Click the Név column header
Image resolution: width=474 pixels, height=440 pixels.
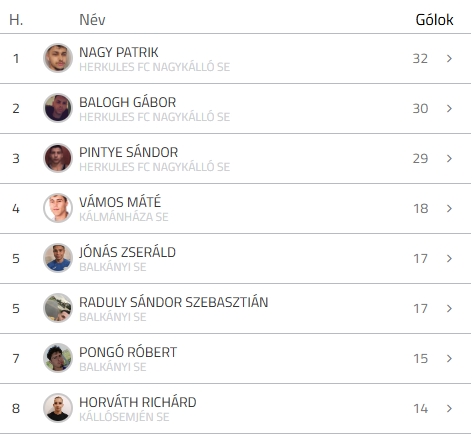pos(92,20)
